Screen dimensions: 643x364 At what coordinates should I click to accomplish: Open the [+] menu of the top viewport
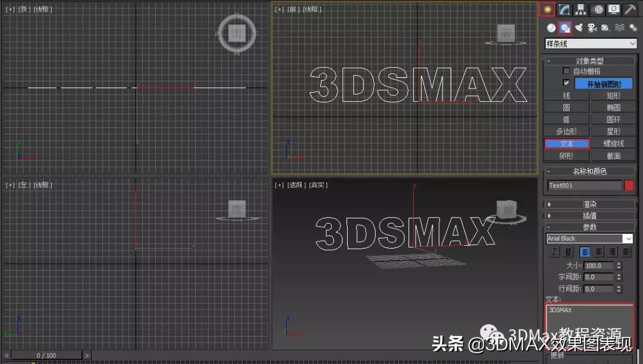point(10,9)
